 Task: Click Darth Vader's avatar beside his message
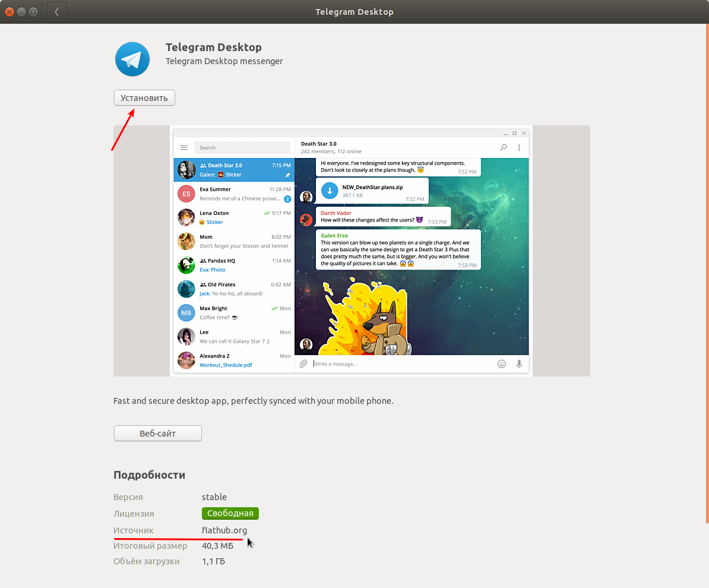(306, 220)
